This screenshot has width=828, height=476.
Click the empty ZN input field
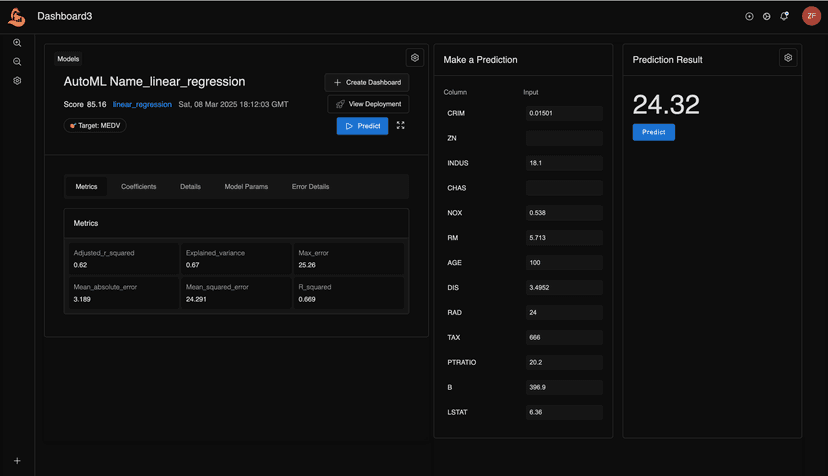(564, 138)
